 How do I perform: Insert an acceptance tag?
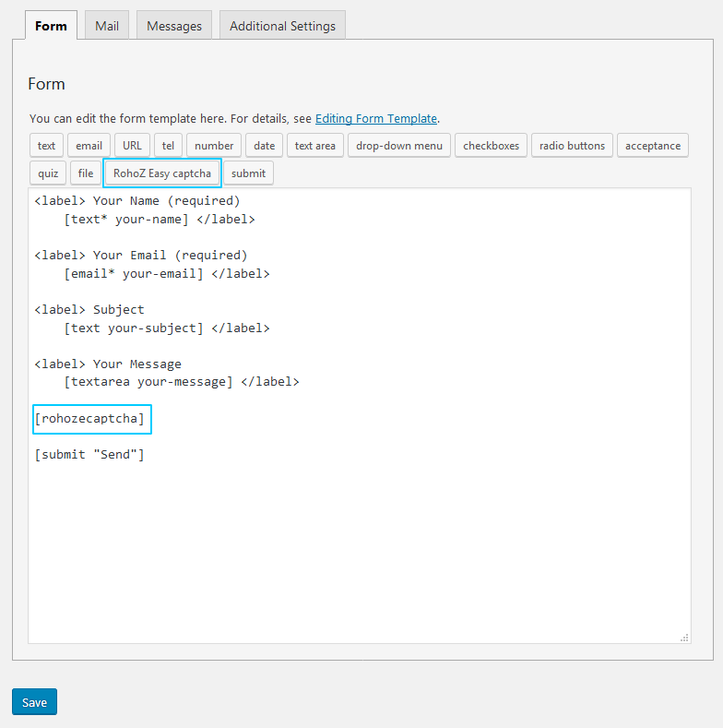(x=653, y=145)
